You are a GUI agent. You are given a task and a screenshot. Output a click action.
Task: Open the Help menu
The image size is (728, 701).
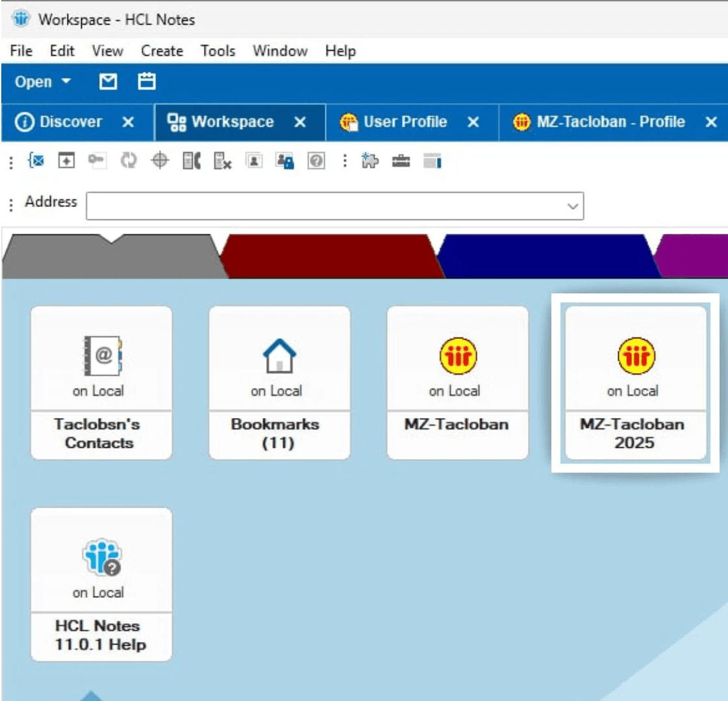340,51
